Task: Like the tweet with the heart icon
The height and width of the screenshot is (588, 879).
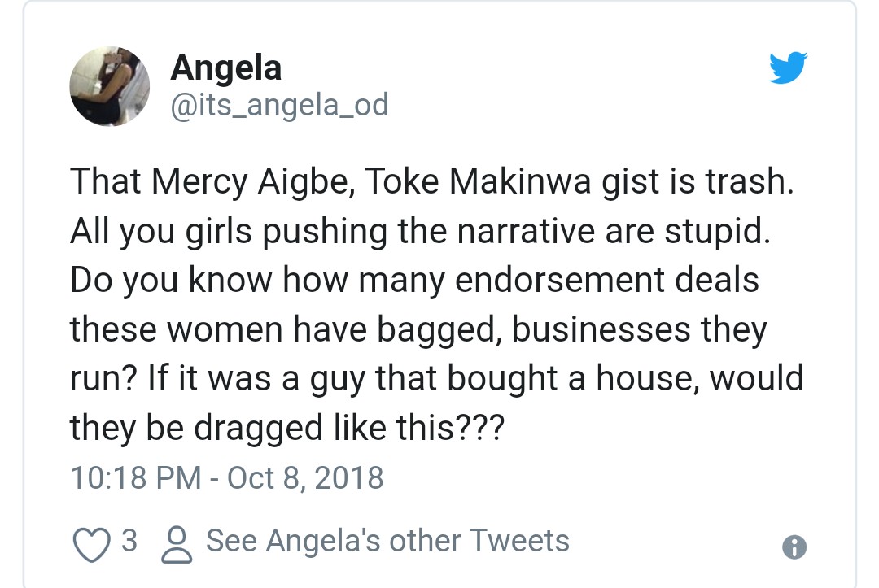Action: pos(92,543)
